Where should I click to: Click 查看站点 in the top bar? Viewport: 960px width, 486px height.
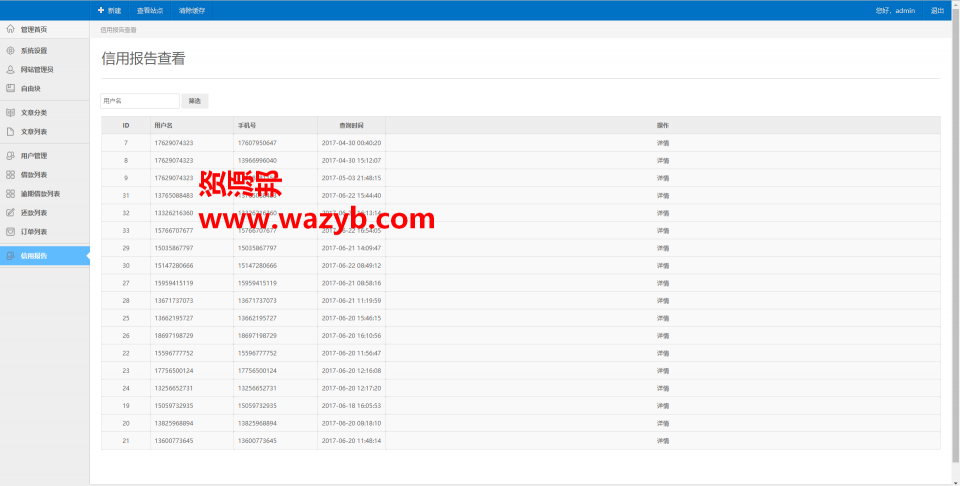click(x=150, y=10)
